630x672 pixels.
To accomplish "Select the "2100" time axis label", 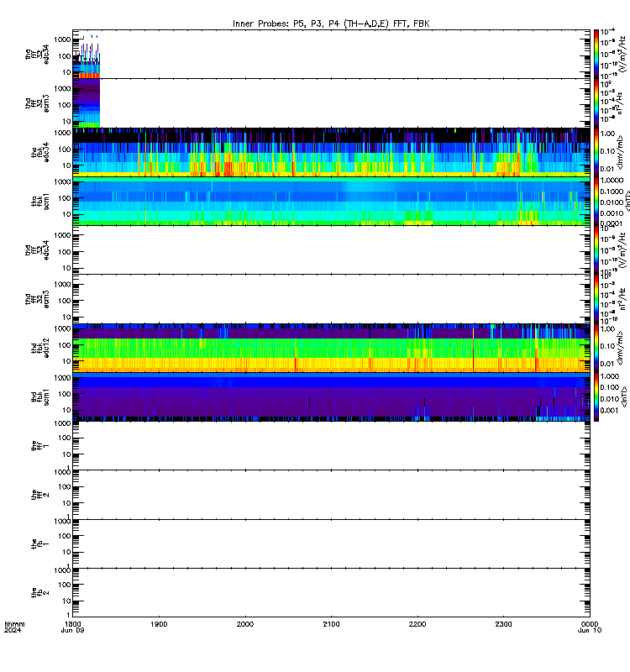I will (x=331, y=624).
